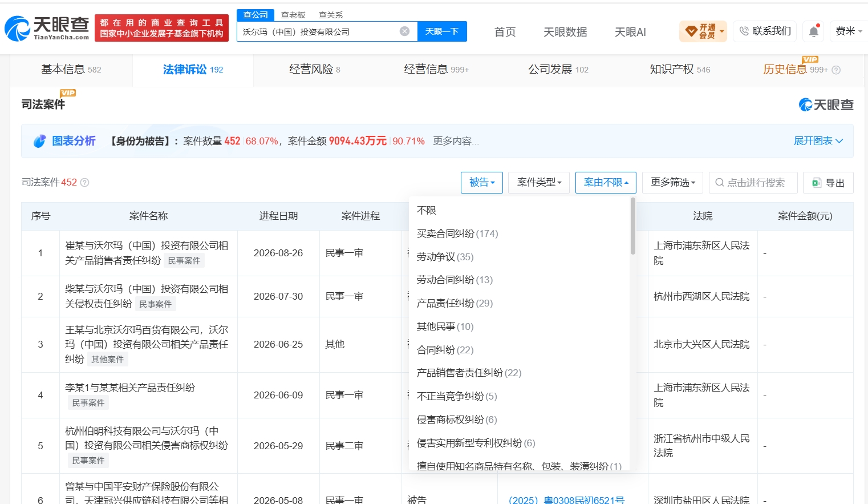Open 天眼数据 in the top navigation
868x504 pixels.
pos(565,32)
